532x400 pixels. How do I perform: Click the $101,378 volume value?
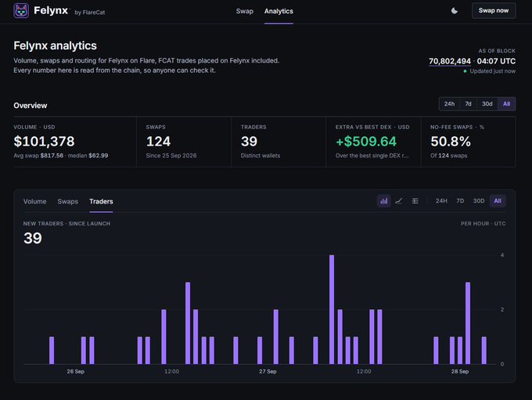44,141
